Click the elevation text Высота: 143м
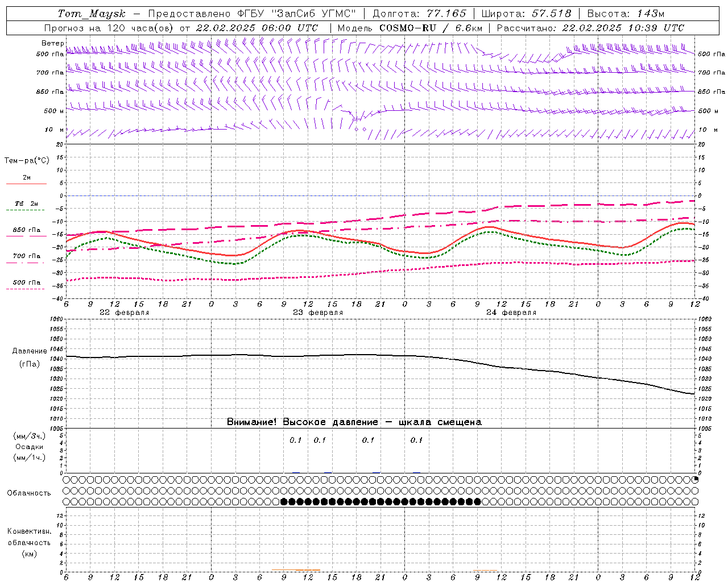 (626, 14)
